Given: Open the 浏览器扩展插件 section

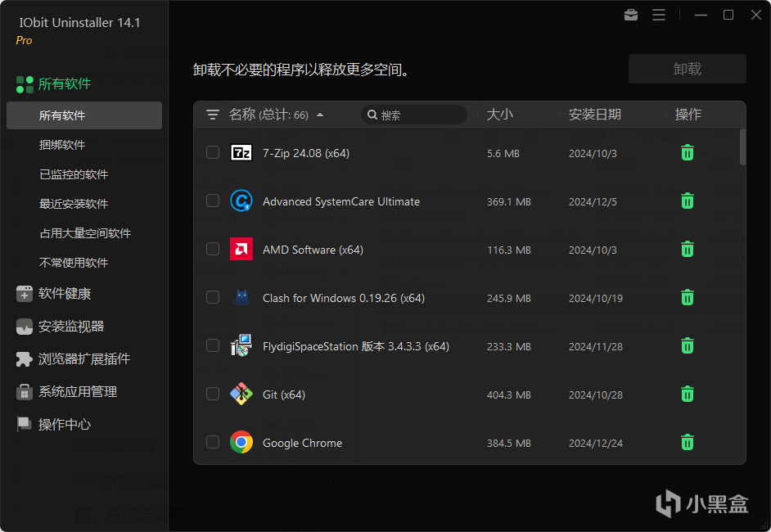Looking at the screenshot, I should [84, 359].
